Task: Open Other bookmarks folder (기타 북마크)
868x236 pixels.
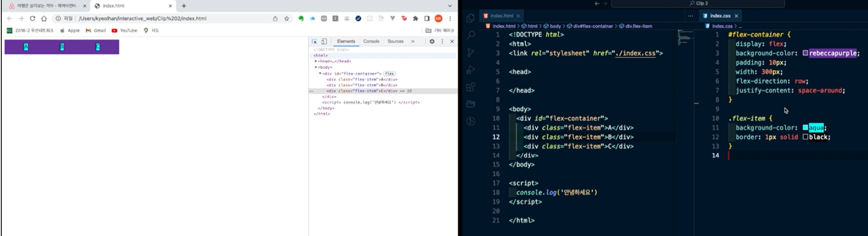Action: point(440,30)
